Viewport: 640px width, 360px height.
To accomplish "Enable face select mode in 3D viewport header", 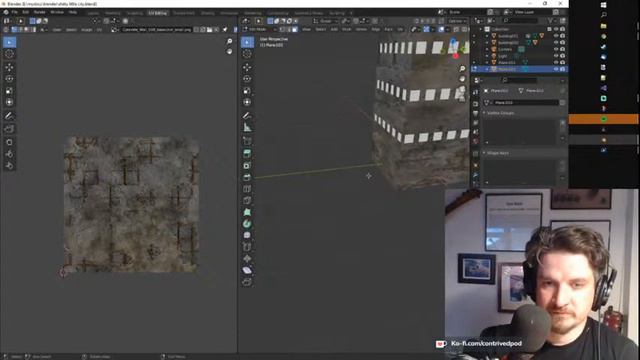I will (x=295, y=29).
